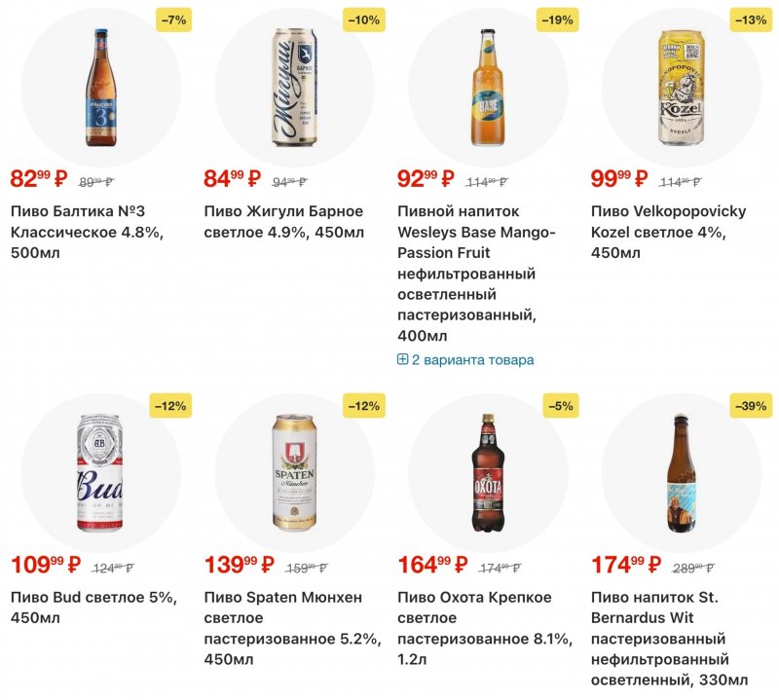The image size is (779, 700).
Task: Open "Пиво Velkopopovicky Kozel светлое" product link
Action: pos(668,232)
